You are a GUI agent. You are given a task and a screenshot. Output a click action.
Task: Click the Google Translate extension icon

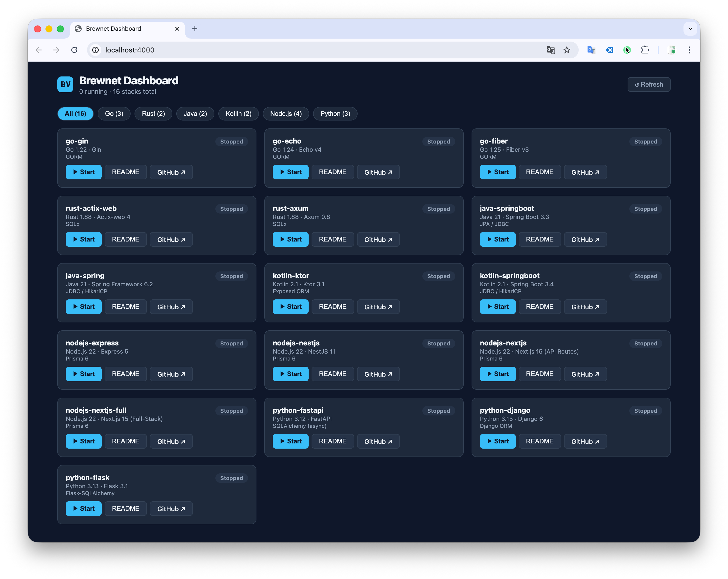[x=591, y=50]
